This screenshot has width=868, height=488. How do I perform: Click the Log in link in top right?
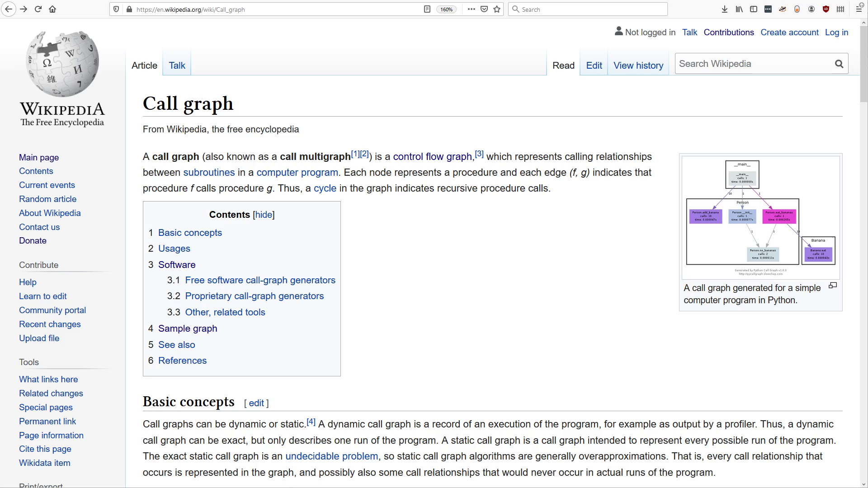tap(836, 32)
